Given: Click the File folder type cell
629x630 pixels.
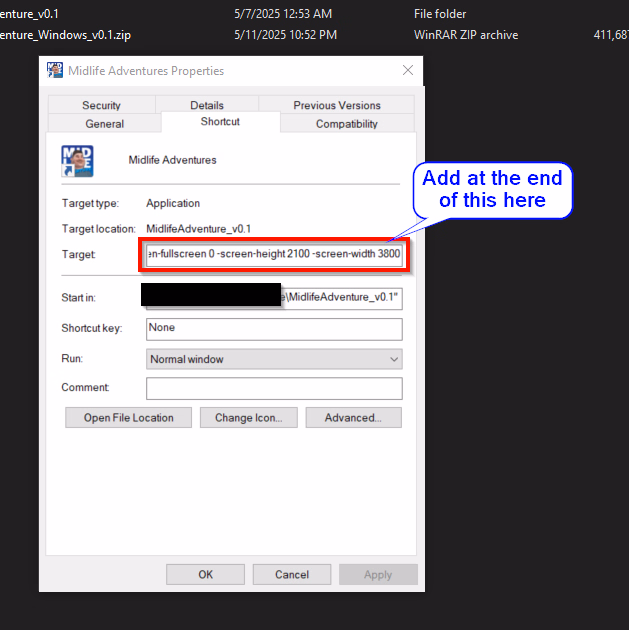Looking at the screenshot, I should [440, 14].
